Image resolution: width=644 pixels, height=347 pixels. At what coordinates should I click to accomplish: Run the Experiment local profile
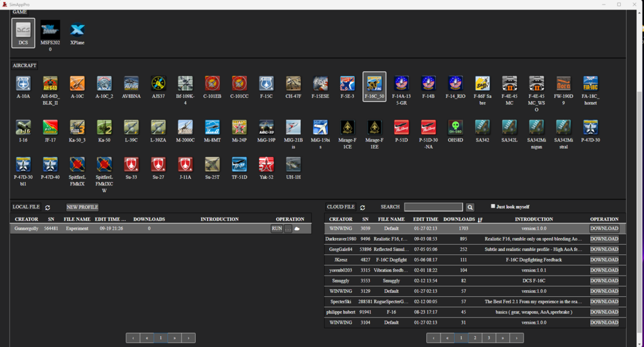(277, 229)
